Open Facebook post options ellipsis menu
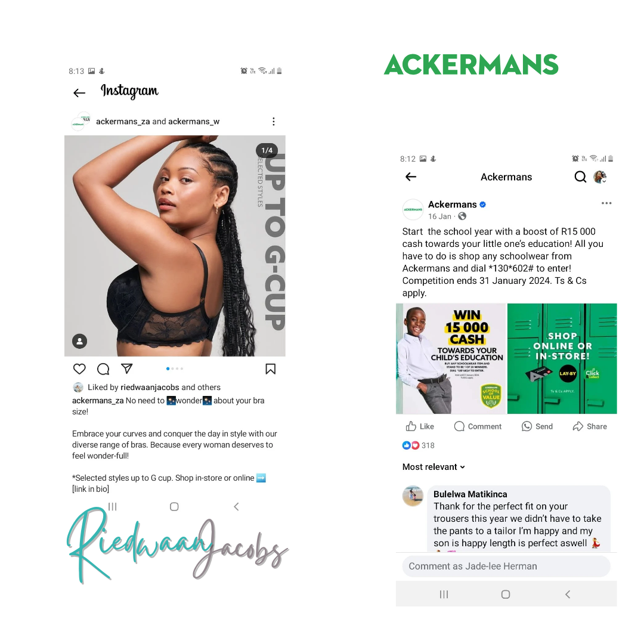Viewport: 644px width, 644px height. click(606, 203)
